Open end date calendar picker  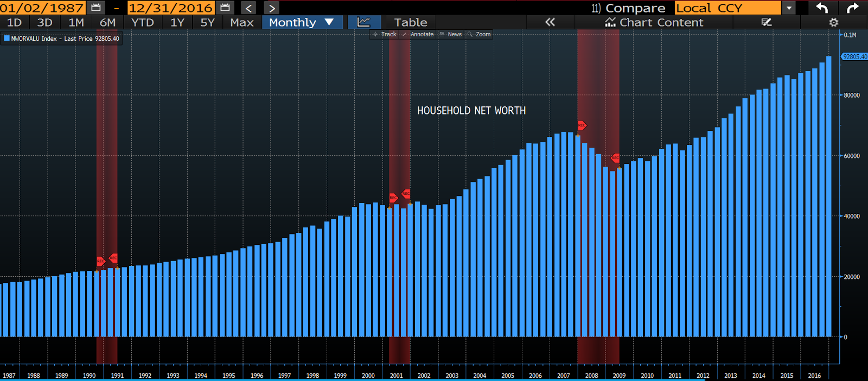(x=225, y=8)
